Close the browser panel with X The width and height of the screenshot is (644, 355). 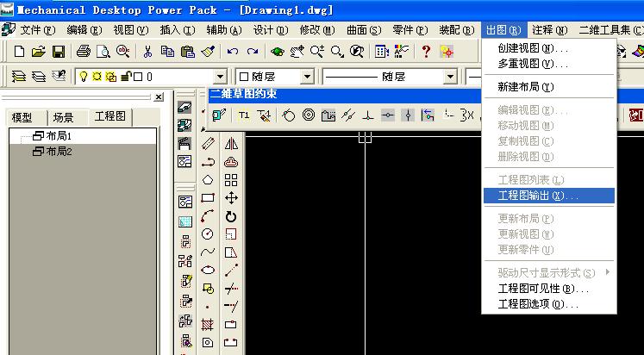pyautogui.click(x=159, y=97)
